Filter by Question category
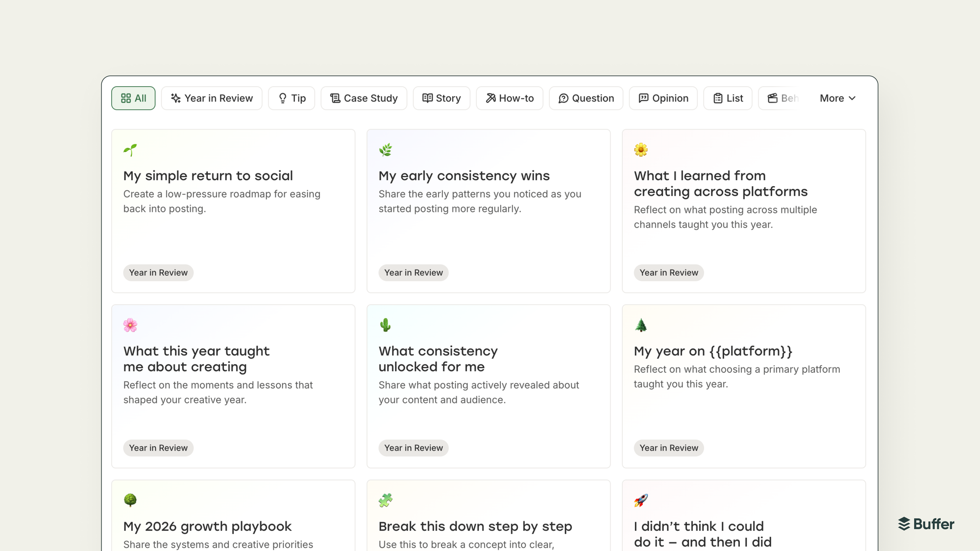The width and height of the screenshot is (980, 551). tap(586, 98)
